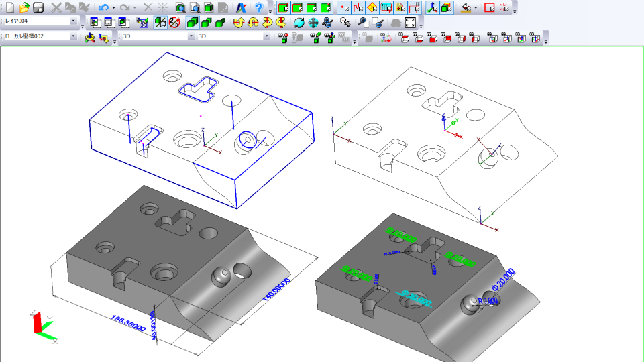Image resolution: width=644 pixels, height=362 pixels.
Task: Open the undo history dropdown arrow
Action: 114,8
